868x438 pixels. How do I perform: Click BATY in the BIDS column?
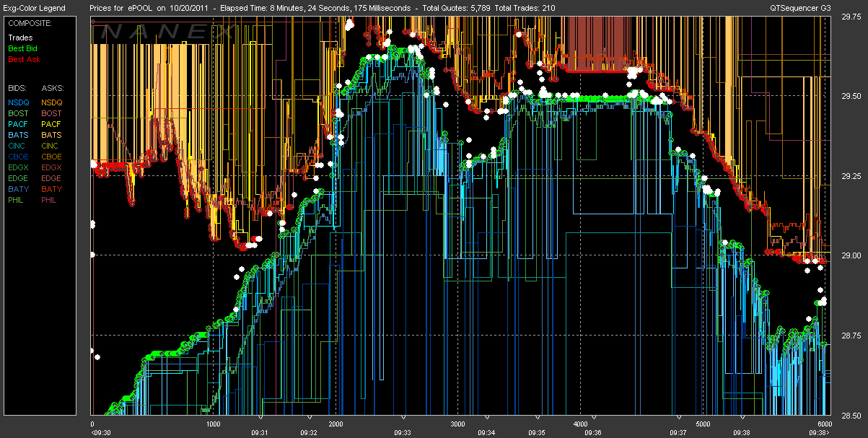(18, 189)
